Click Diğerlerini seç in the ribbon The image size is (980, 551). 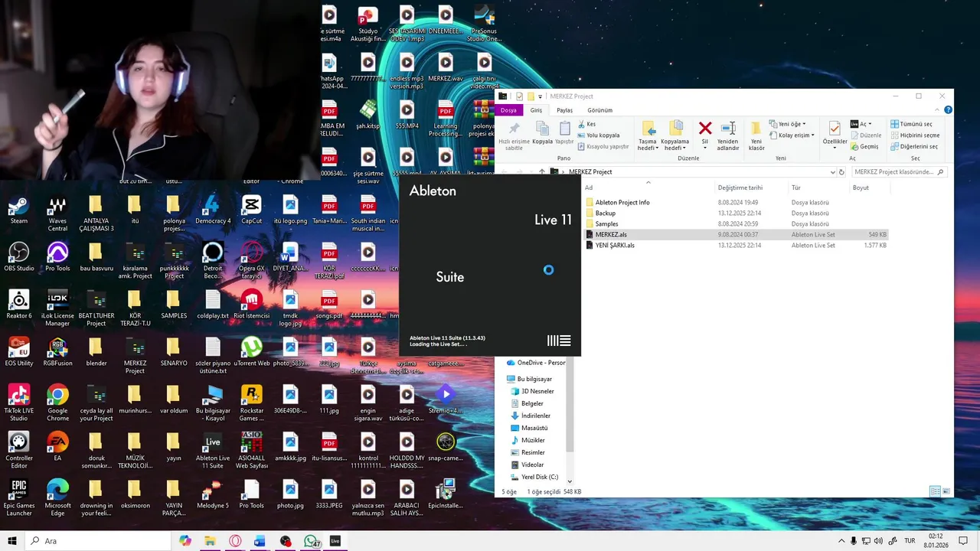pyautogui.click(x=914, y=146)
